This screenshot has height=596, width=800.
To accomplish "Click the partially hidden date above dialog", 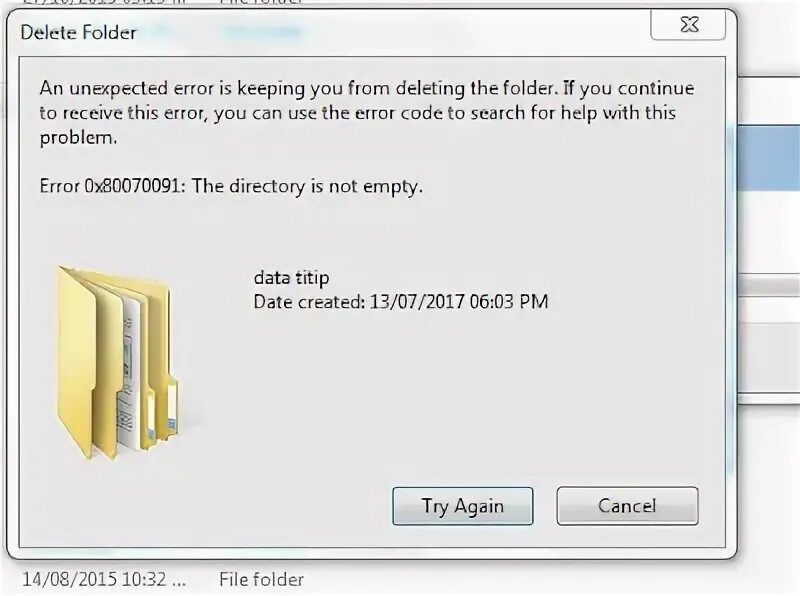I will tap(102, 2).
